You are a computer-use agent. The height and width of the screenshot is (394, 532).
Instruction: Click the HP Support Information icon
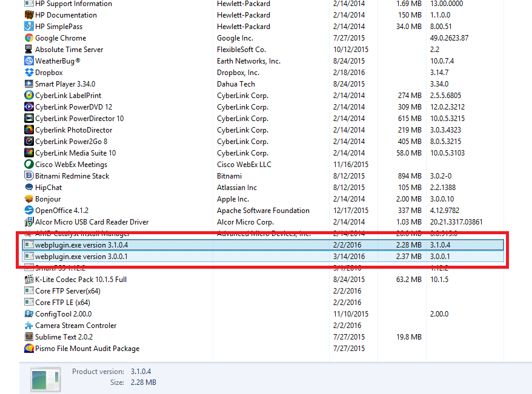point(29,4)
